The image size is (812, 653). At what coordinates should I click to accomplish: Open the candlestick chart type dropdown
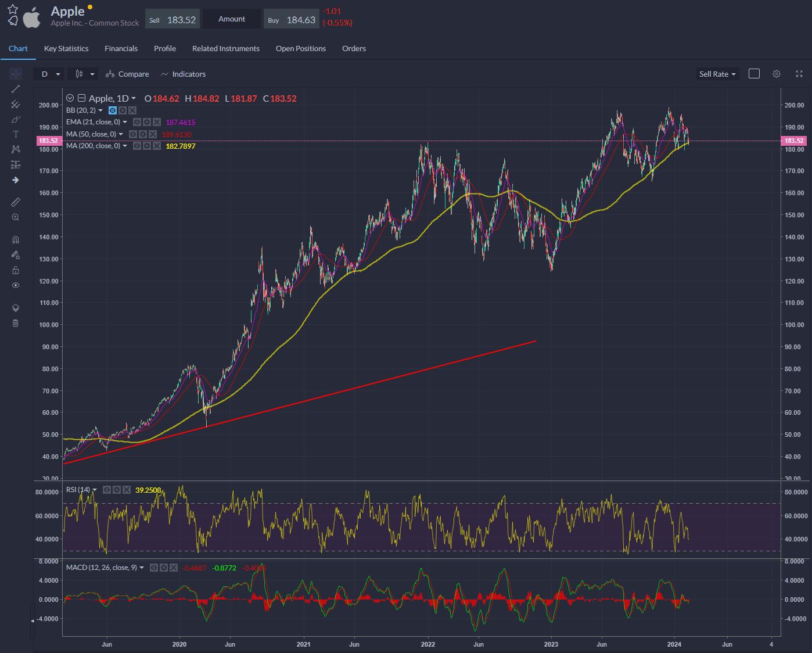pos(84,74)
